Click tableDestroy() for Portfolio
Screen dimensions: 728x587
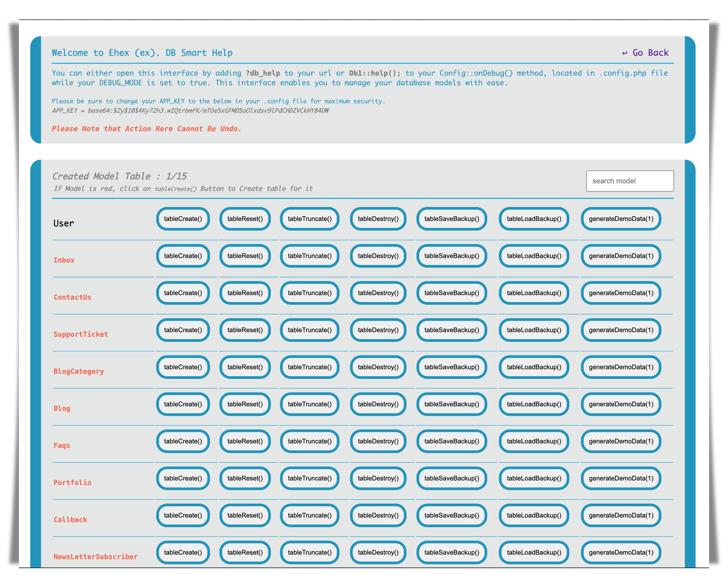[x=378, y=479]
